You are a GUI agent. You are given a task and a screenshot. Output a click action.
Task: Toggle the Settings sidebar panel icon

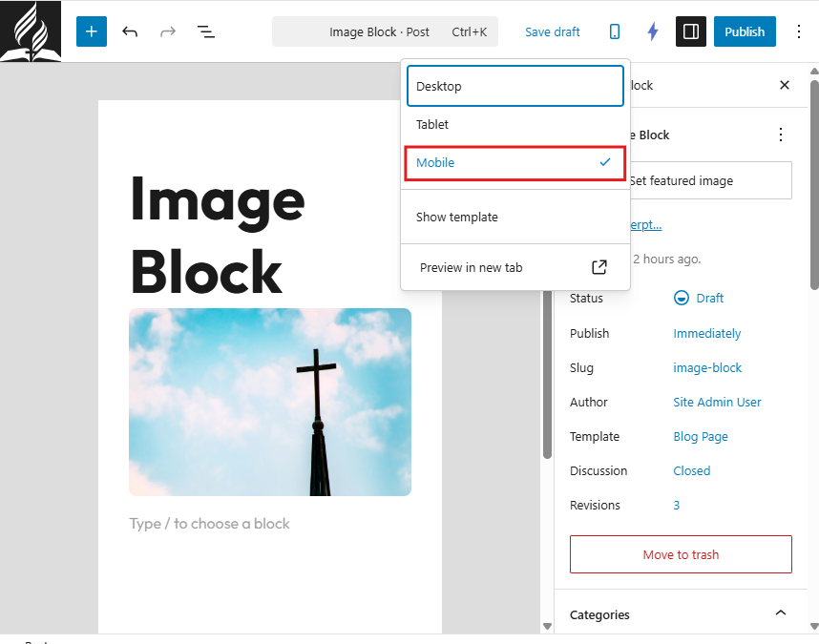pyautogui.click(x=691, y=31)
